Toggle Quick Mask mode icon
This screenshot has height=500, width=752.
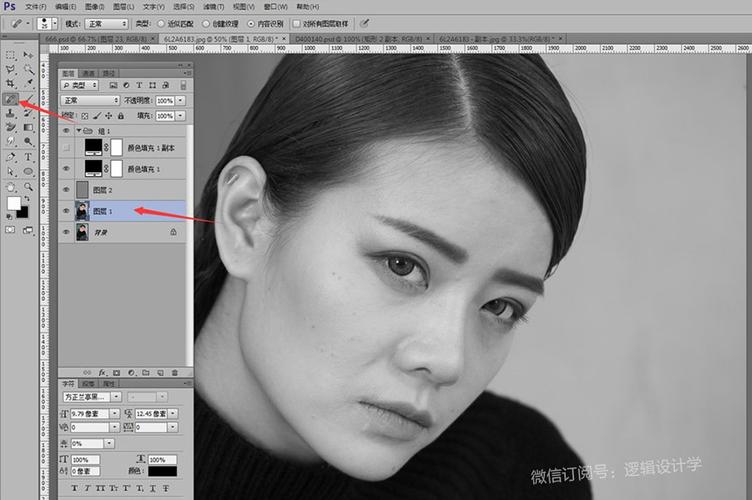point(10,230)
